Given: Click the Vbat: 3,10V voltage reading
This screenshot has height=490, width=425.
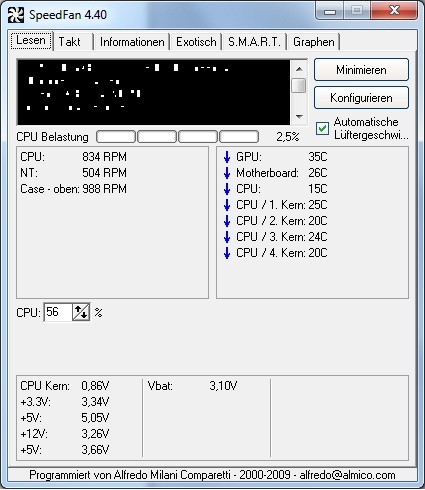Looking at the screenshot, I should point(192,386).
